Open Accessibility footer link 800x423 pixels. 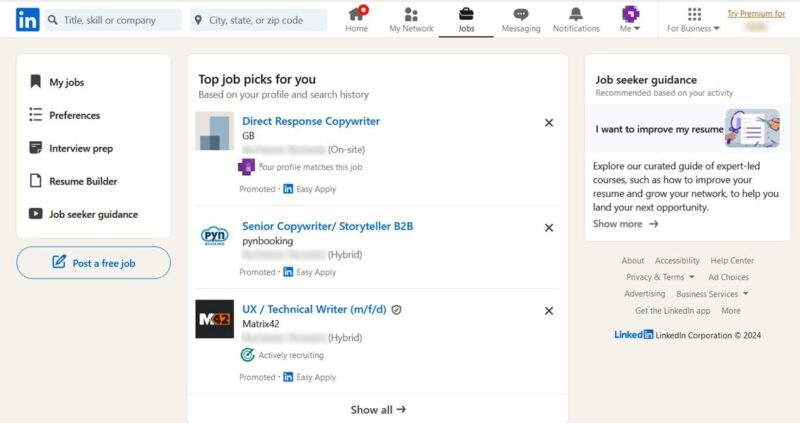pyautogui.click(x=677, y=261)
